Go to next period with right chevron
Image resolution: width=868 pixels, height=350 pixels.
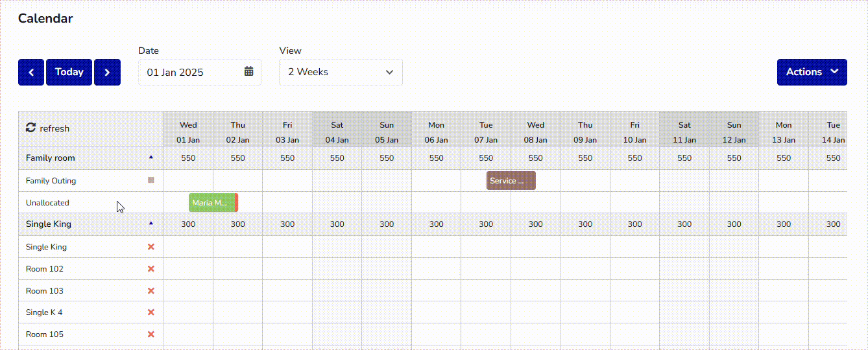point(107,72)
